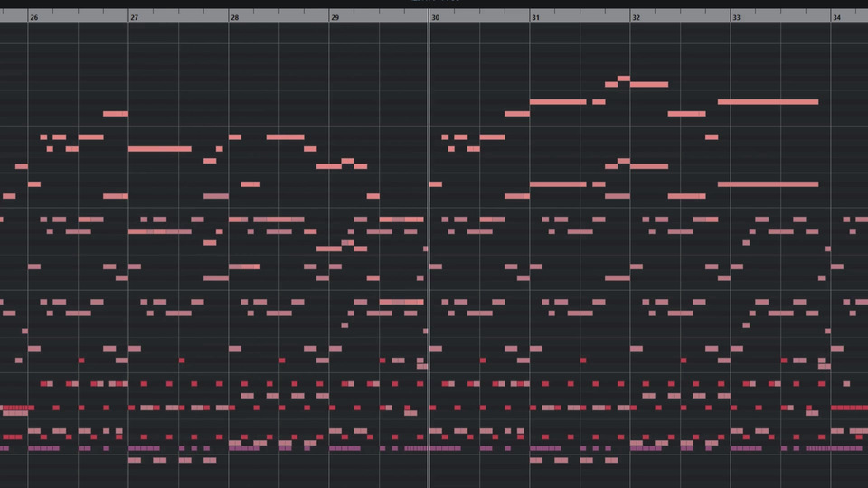This screenshot has width=868, height=488.
Task: Click bar 31 in the timeline ruler
Action: (536, 18)
